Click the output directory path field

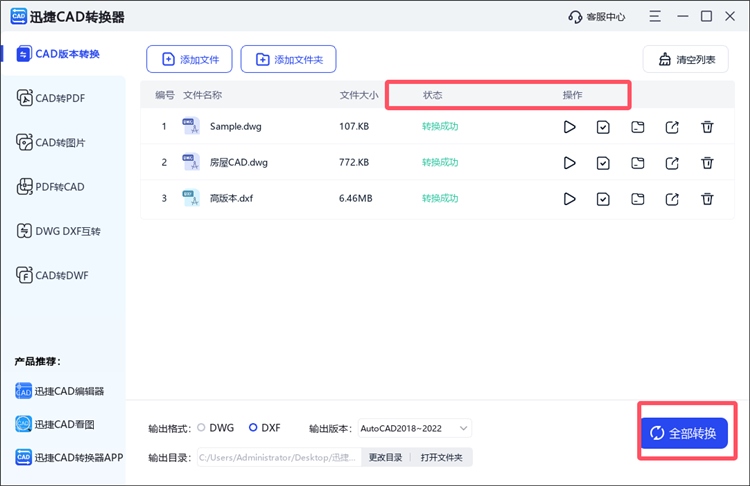click(x=277, y=457)
